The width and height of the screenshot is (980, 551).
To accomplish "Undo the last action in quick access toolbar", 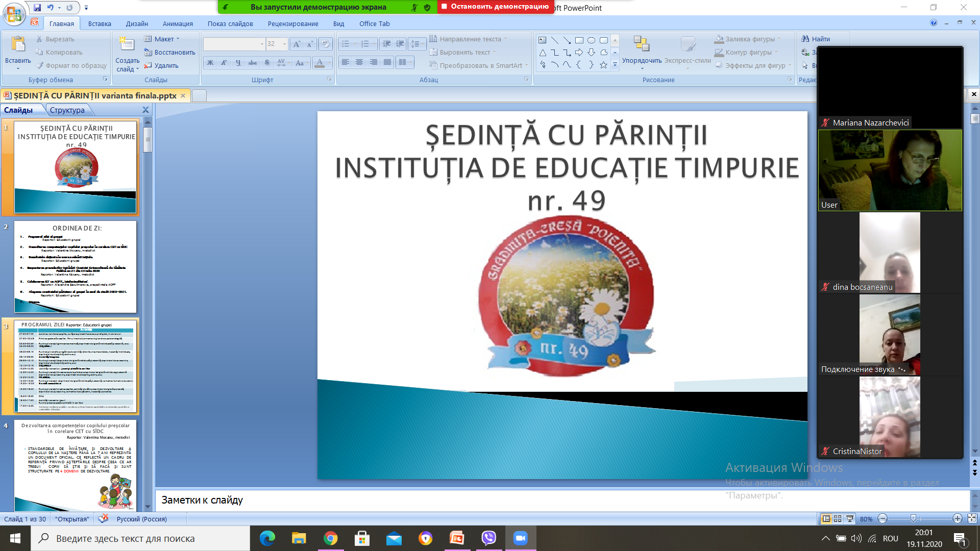I will (x=50, y=8).
